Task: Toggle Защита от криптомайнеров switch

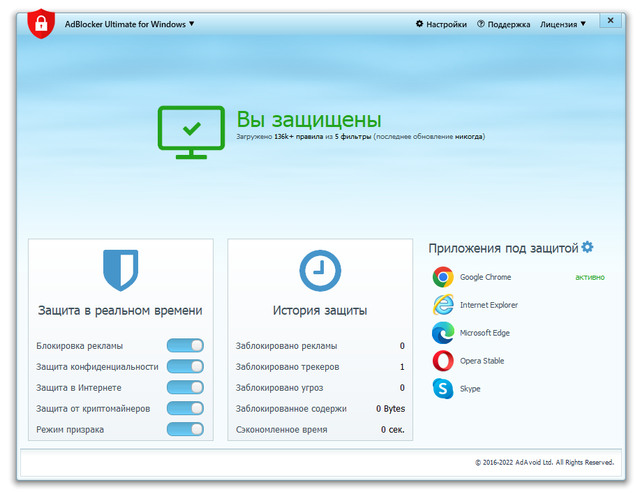Action: point(185,408)
